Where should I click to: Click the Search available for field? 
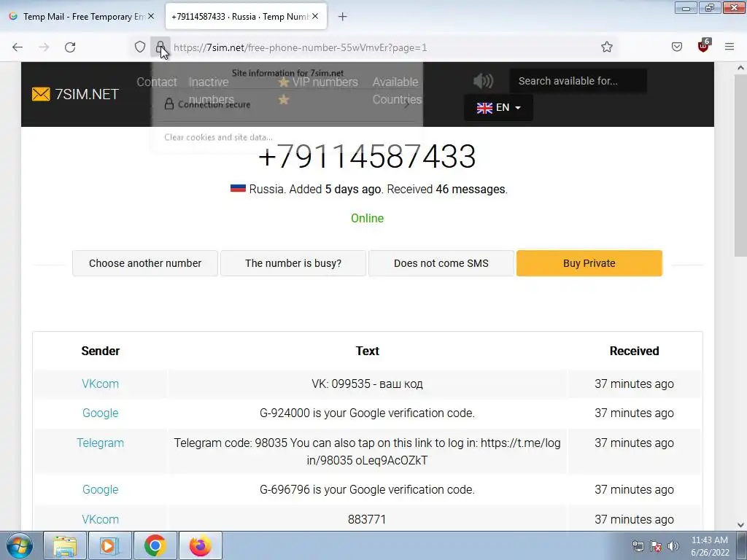(x=578, y=81)
